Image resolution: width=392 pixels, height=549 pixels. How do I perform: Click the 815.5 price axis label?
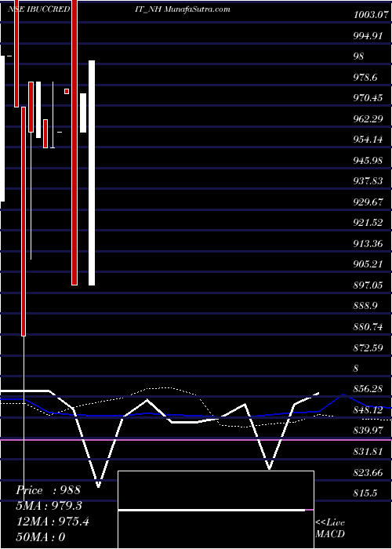tap(365, 493)
